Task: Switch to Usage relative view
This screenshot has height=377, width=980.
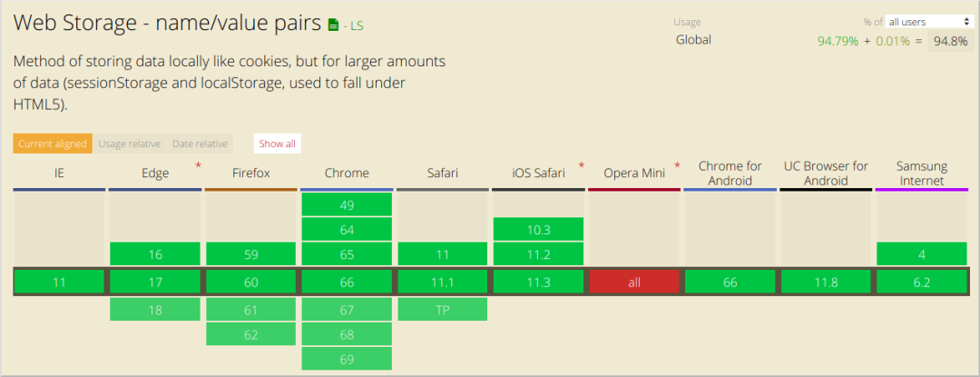Action: 130,144
